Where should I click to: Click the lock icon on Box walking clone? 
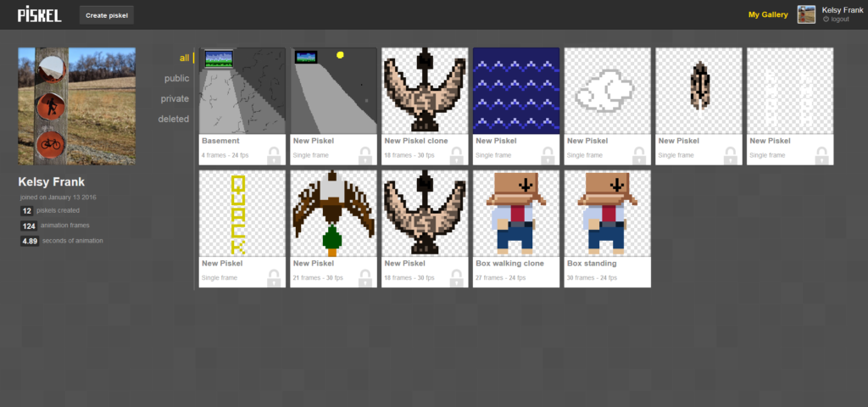(548, 278)
